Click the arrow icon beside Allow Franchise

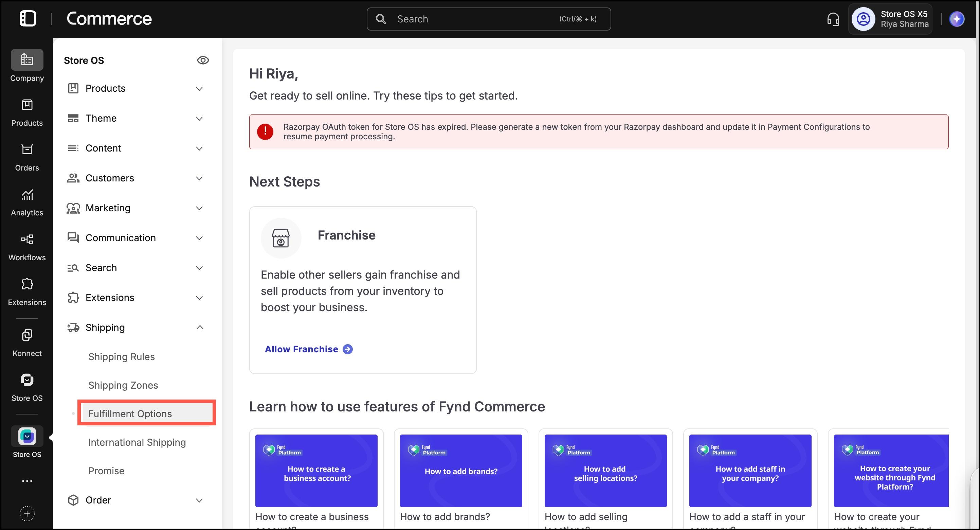pos(348,349)
